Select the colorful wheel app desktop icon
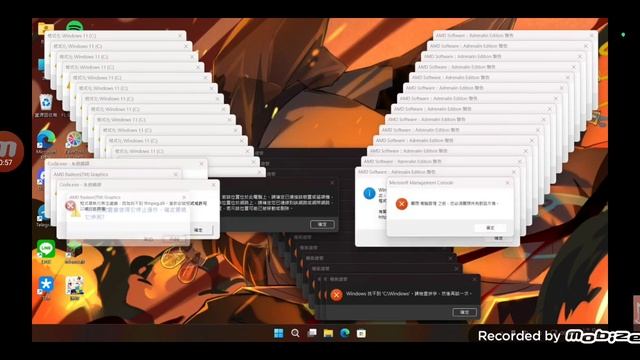 74,140
